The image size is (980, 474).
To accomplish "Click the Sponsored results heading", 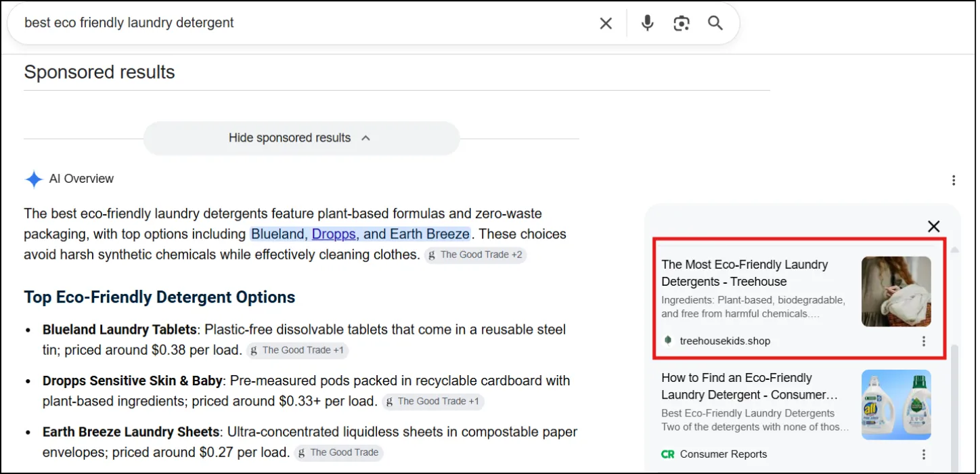I will (99, 72).
